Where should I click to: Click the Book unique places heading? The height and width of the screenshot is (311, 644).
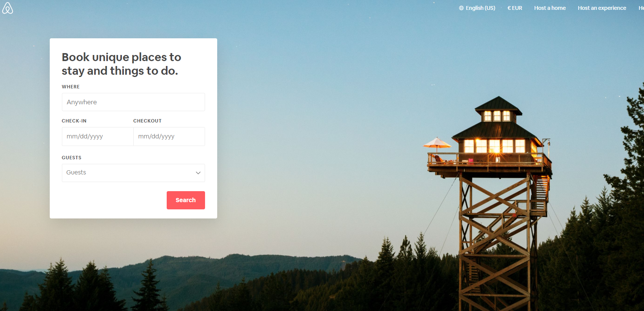coord(122,64)
